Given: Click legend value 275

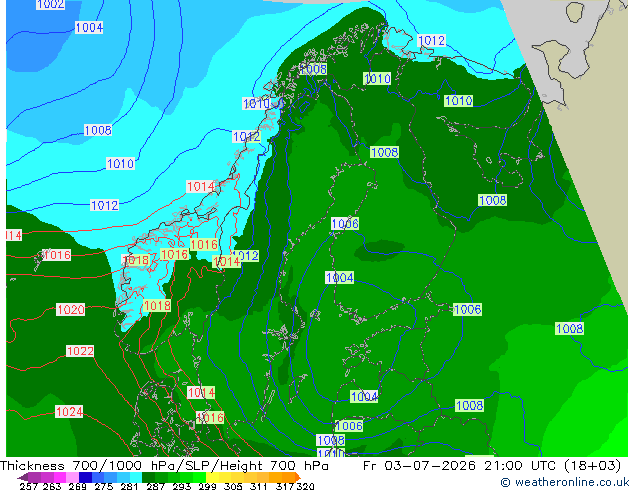Looking at the screenshot, I should click(104, 486).
